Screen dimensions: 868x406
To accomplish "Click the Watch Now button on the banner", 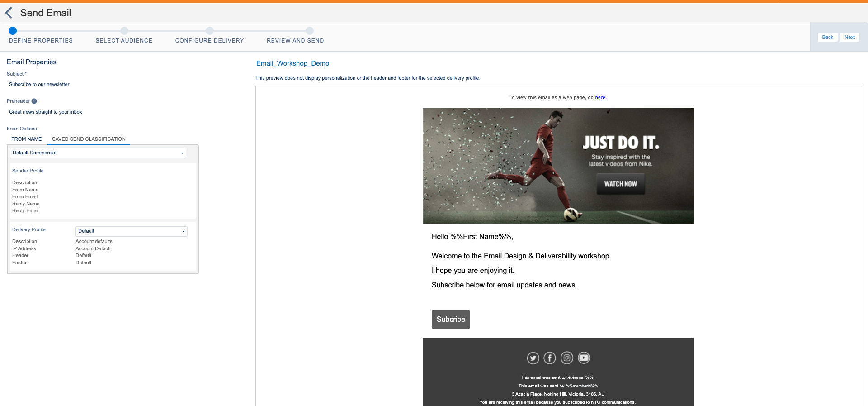I will pos(621,184).
